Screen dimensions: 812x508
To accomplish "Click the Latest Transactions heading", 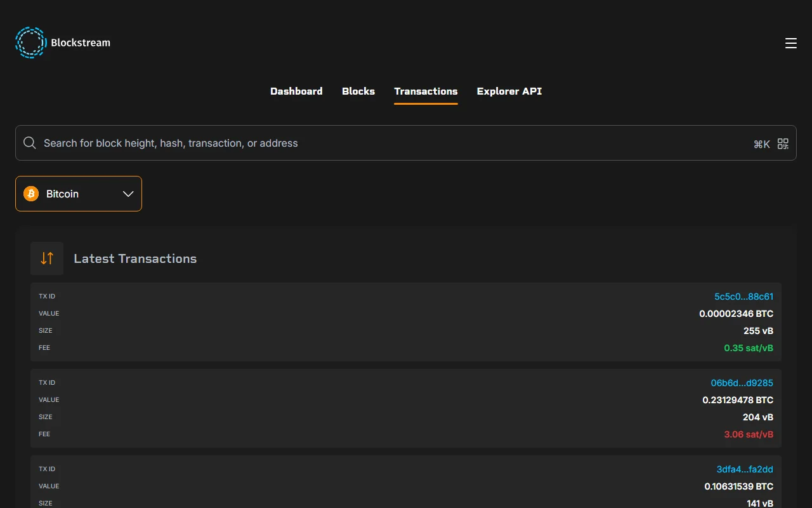I will click(x=135, y=258).
